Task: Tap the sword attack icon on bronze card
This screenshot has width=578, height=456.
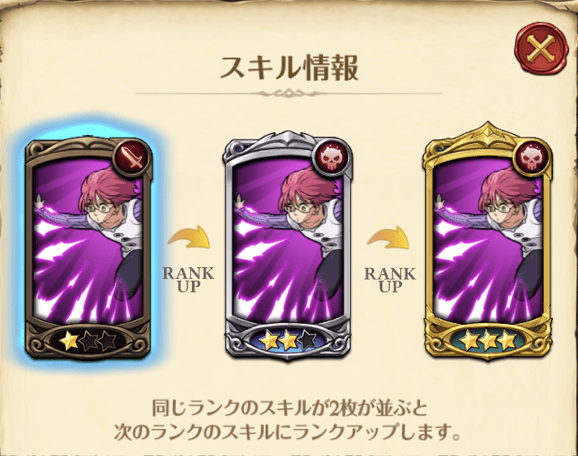Action: point(133,157)
